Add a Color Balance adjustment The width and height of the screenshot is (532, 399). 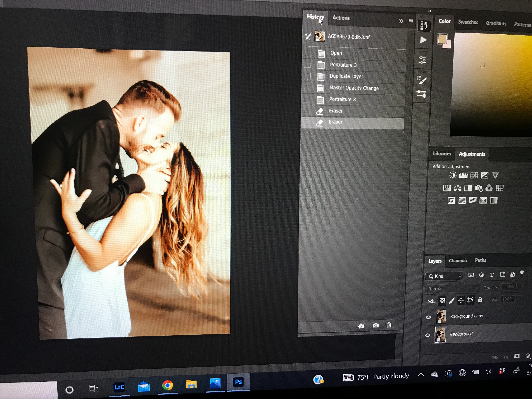click(457, 188)
